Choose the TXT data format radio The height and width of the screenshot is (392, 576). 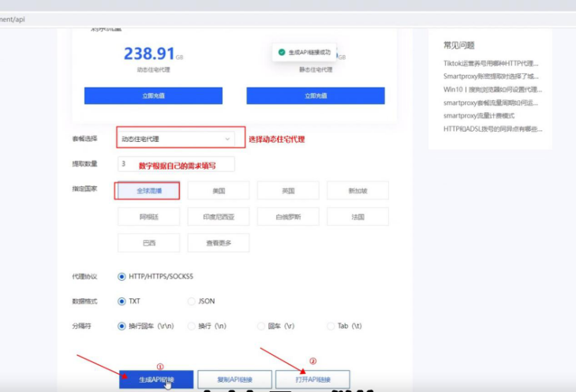click(x=122, y=301)
